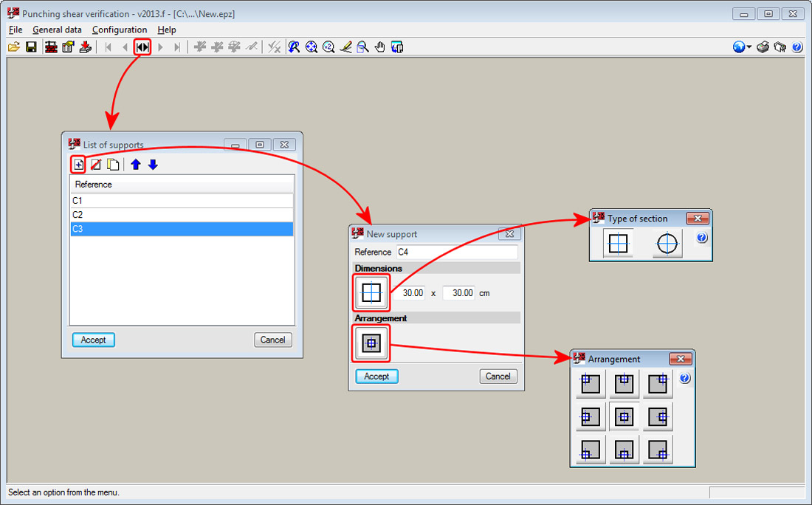Edit the first 30.00 dimension field
This screenshot has height=505, width=812.
(409, 292)
